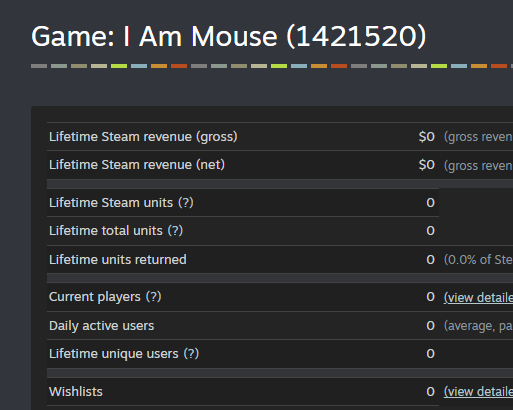Click the 0 value for Lifetime units returned
The width and height of the screenshot is (513, 410).
(430, 260)
